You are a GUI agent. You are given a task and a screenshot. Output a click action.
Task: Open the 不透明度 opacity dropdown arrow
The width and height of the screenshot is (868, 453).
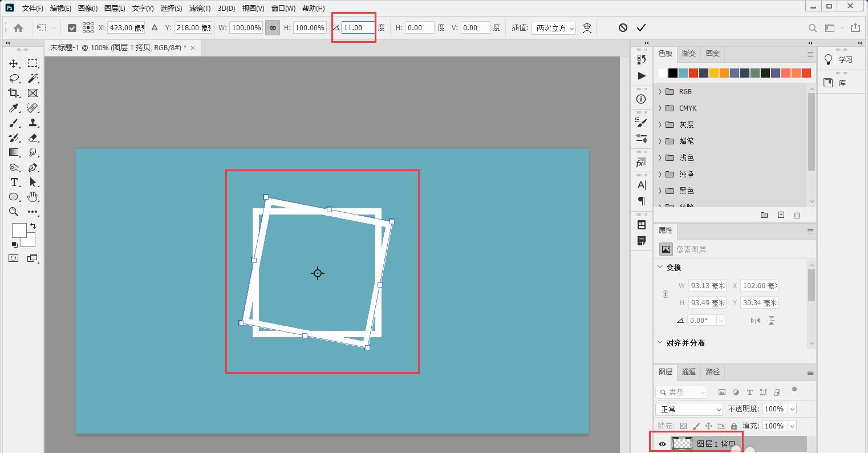coord(792,409)
